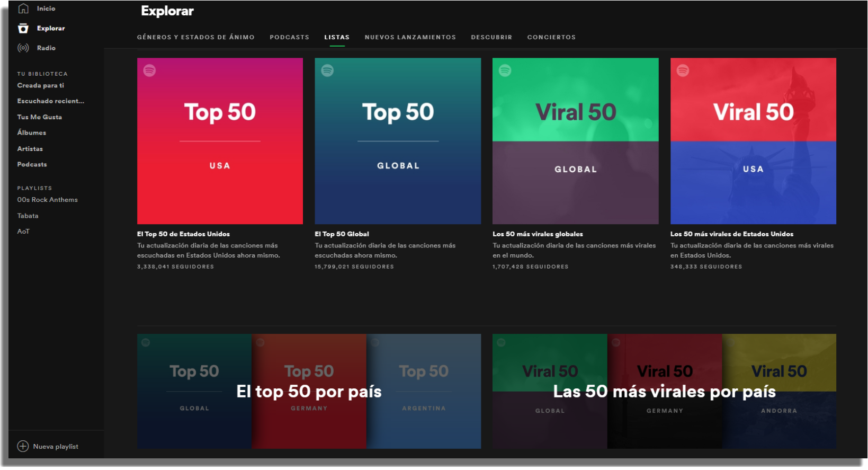Click the Explorar browse icon in sidebar

(x=23, y=28)
